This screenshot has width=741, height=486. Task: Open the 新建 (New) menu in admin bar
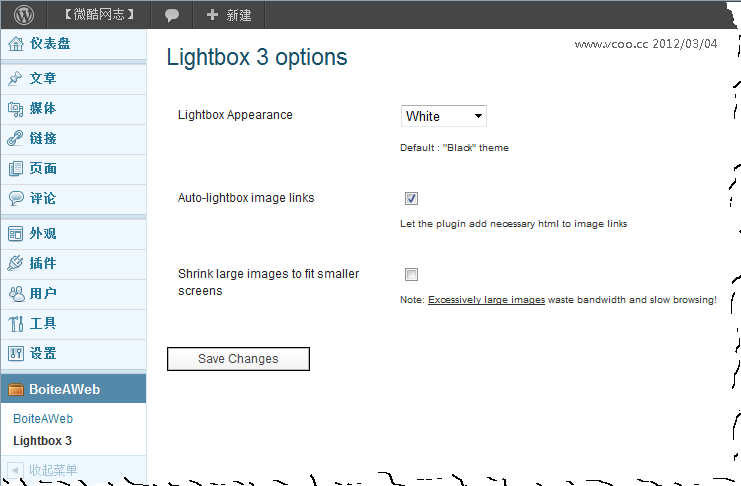pyautogui.click(x=229, y=15)
